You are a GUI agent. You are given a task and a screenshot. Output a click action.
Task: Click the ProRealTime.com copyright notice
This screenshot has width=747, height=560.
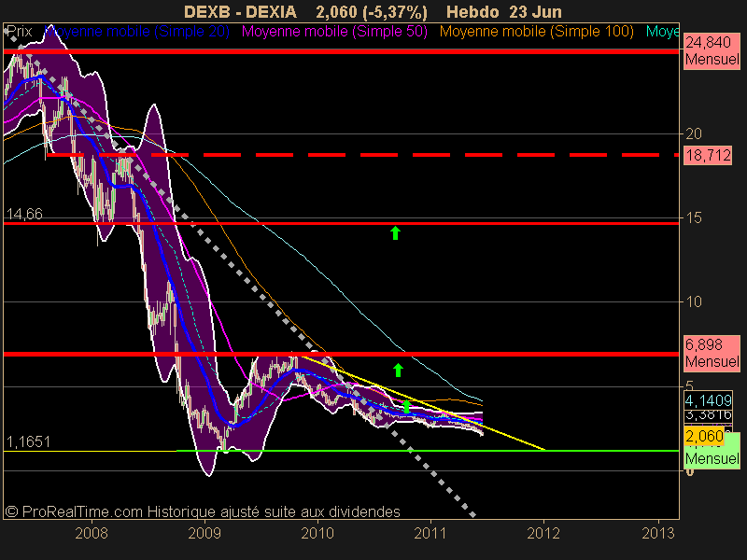point(203,511)
